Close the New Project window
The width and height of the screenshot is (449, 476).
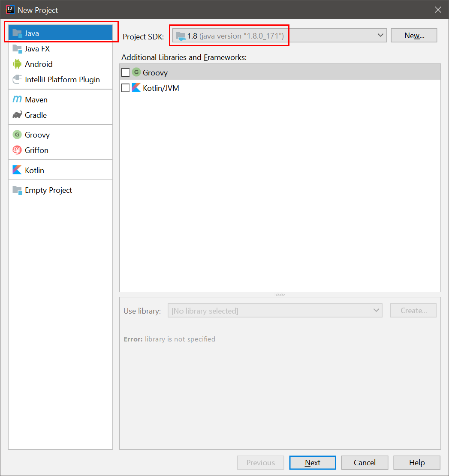coord(438,10)
